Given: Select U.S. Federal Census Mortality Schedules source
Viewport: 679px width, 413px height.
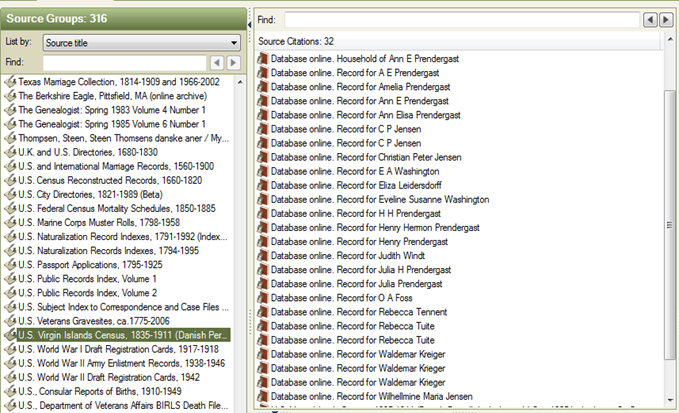Looking at the screenshot, I should [117, 208].
